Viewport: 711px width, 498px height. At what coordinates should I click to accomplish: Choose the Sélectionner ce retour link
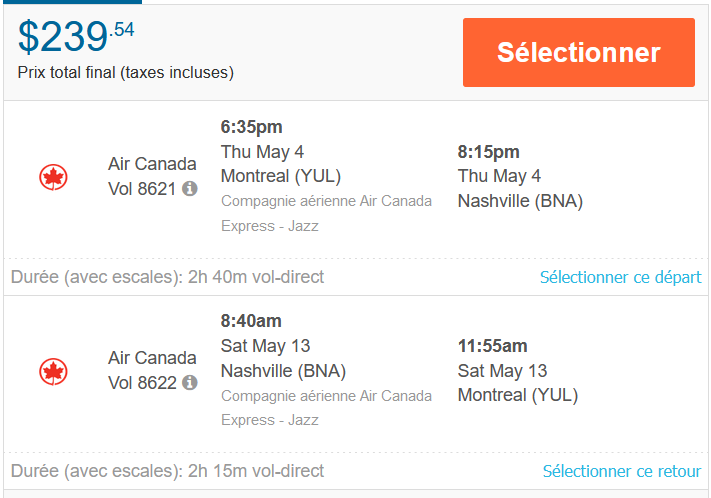[x=622, y=471]
